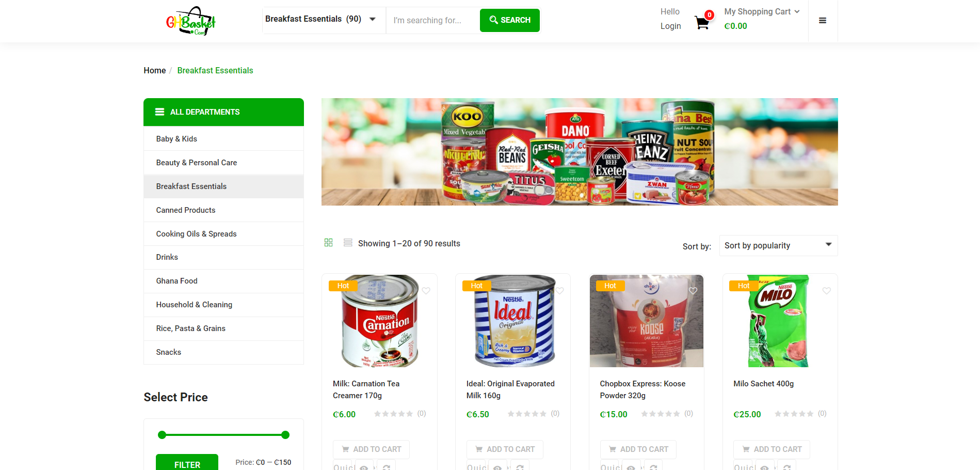Image resolution: width=980 pixels, height=470 pixels.
Task: Expand My Shopping Cart dropdown
Action: pyautogui.click(x=762, y=11)
